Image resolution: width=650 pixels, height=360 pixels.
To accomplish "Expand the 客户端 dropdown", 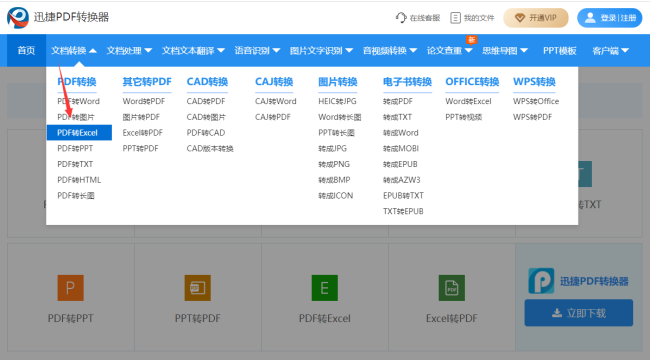I will (611, 51).
